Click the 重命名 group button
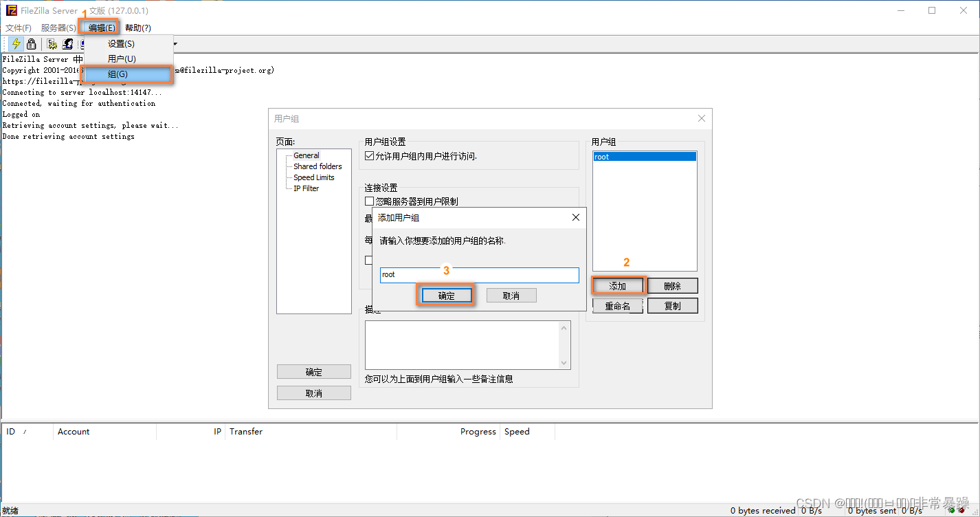Viewport: 980px width, 517px height. (617, 306)
